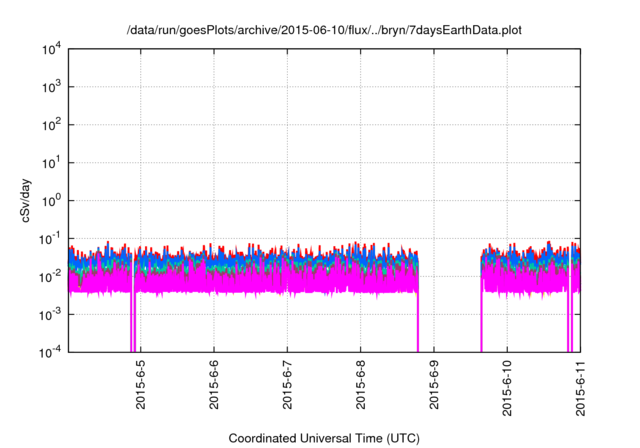Click the 2015-6-6 date tick label
Image resolution: width=640 pixels, height=448 pixels.
[213, 385]
